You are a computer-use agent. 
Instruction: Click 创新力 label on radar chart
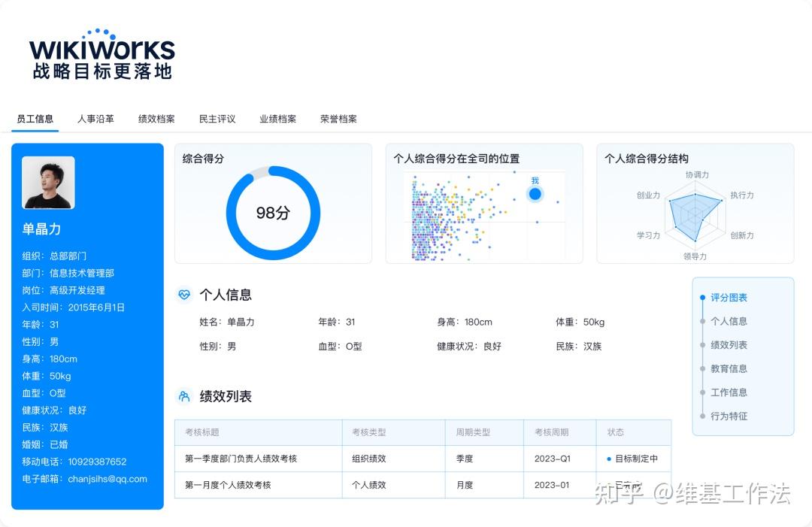tap(742, 235)
